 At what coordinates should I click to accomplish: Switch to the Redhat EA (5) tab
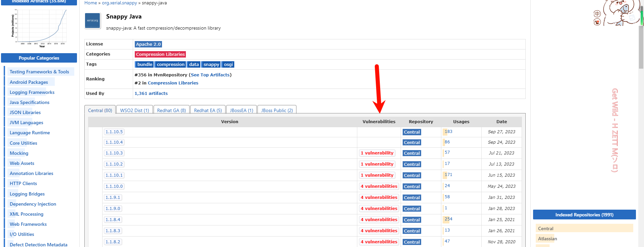pos(208,110)
